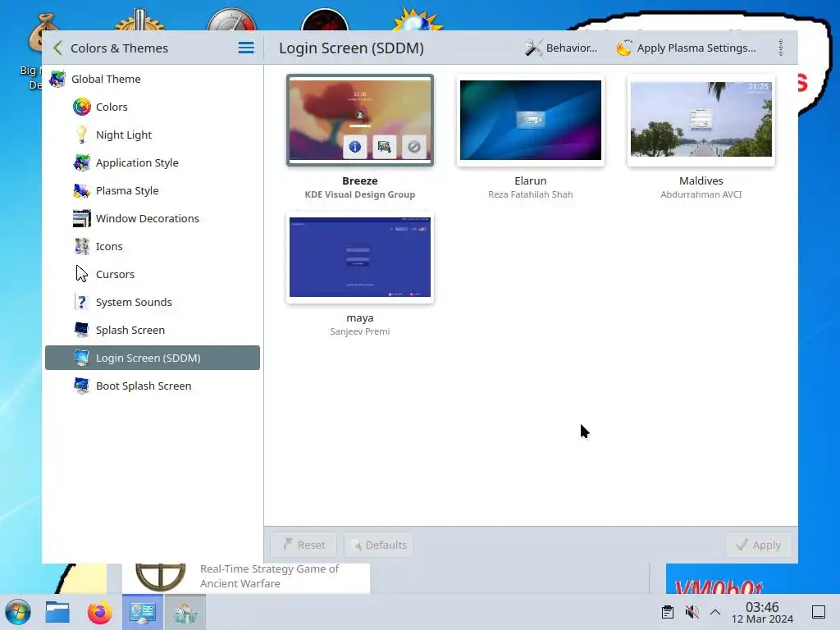Expand hidden system tray icons
840x630 pixels.
click(715, 612)
